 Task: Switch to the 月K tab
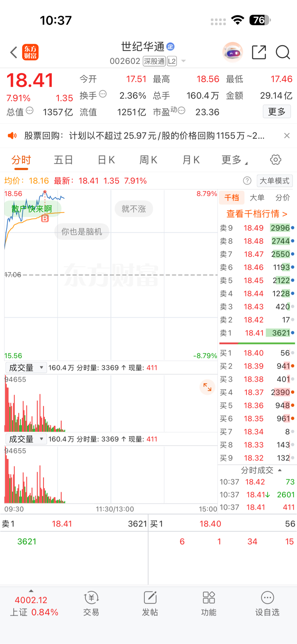(x=191, y=160)
